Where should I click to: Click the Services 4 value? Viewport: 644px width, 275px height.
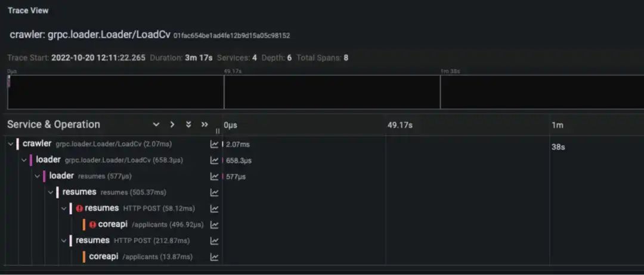click(x=255, y=58)
